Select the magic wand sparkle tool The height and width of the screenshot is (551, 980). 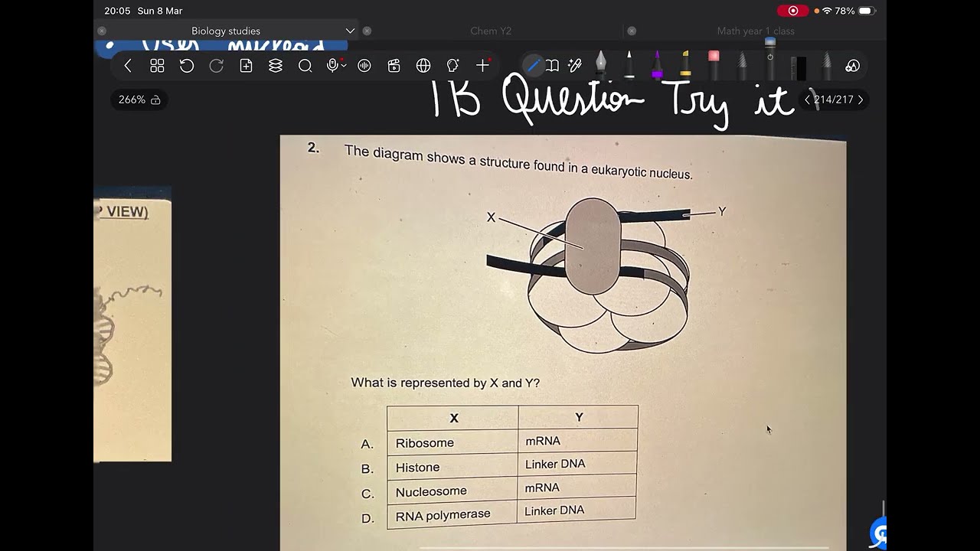(x=575, y=66)
